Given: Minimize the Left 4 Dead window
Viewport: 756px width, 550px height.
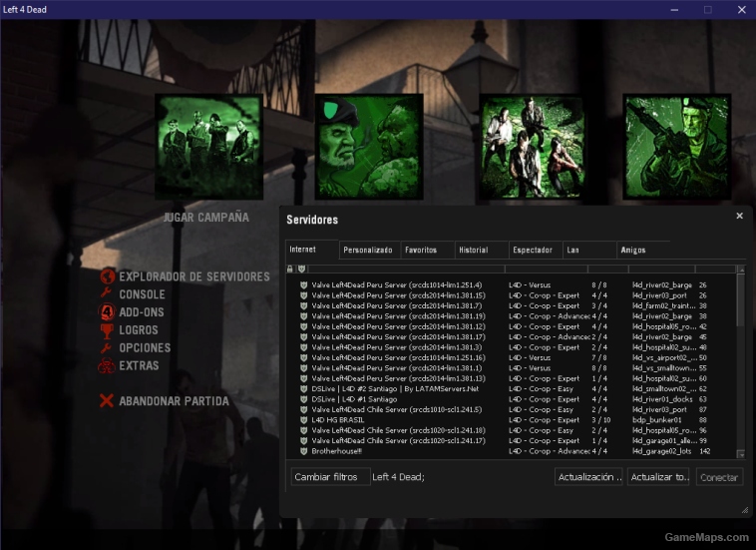Looking at the screenshot, I should (674, 10).
